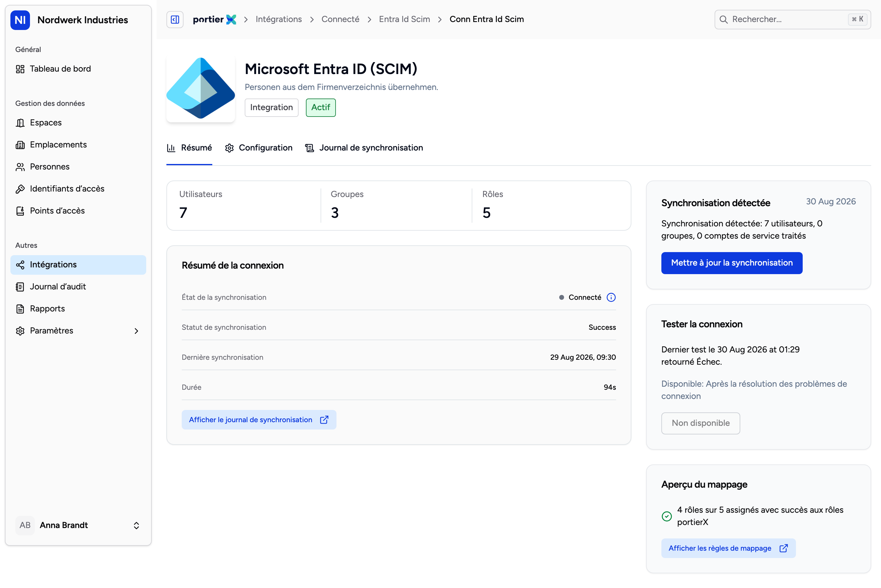
Task: Open Espaces in the sidebar
Action: 78,123
